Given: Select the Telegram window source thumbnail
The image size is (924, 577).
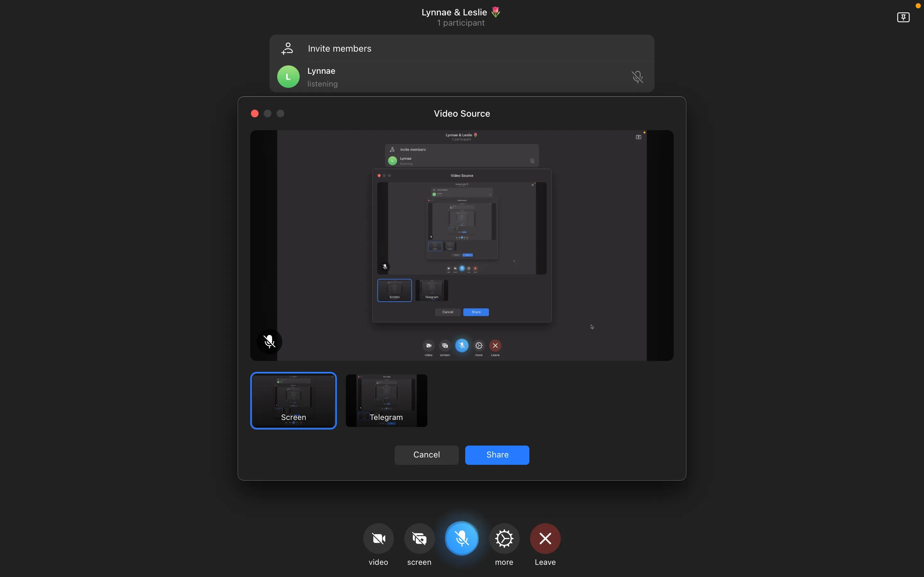Looking at the screenshot, I should pyautogui.click(x=386, y=400).
